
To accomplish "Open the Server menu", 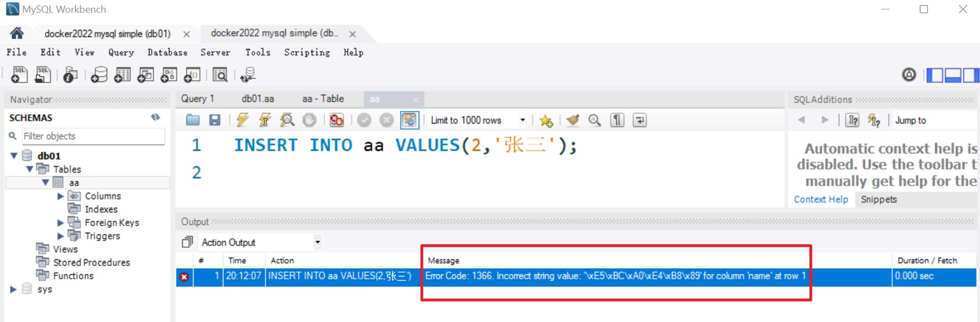I will click(x=215, y=52).
